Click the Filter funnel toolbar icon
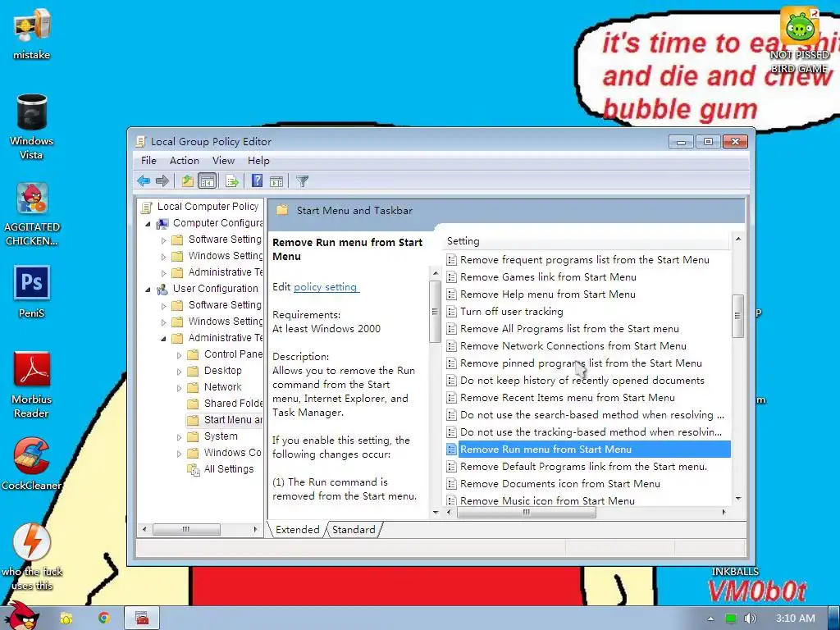The image size is (840, 630). (x=302, y=181)
